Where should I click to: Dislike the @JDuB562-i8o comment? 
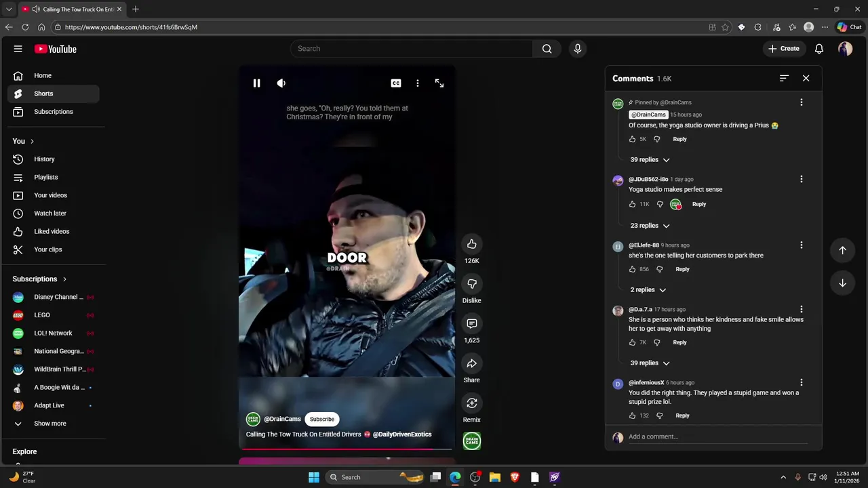(x=660, y=204)
